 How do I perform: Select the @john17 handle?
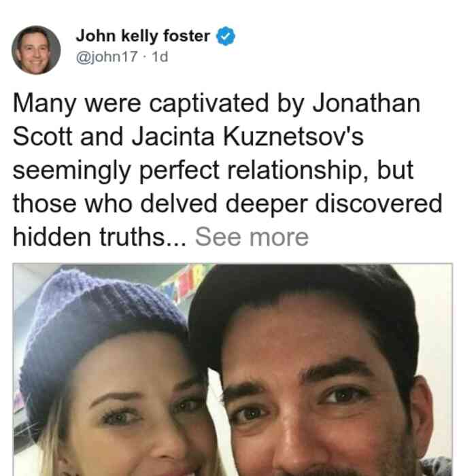point(107,56)
